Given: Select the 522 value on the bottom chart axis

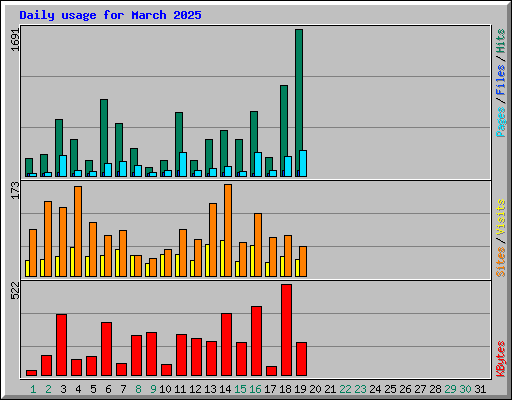Looking at the screenshot, I should (15, 290).
